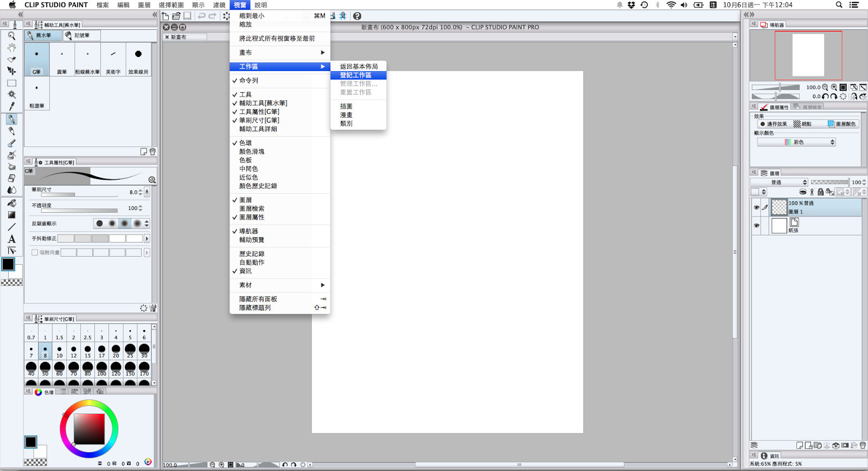Select 圓筆 sub tool
The height and width of the screenshot is (471, 868).
click(x=62, y=59)
